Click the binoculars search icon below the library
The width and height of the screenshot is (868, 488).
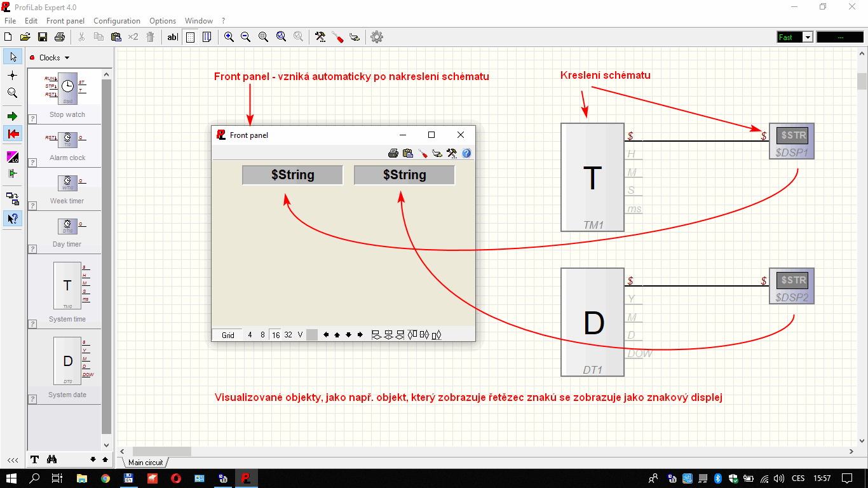pos(52,459)
